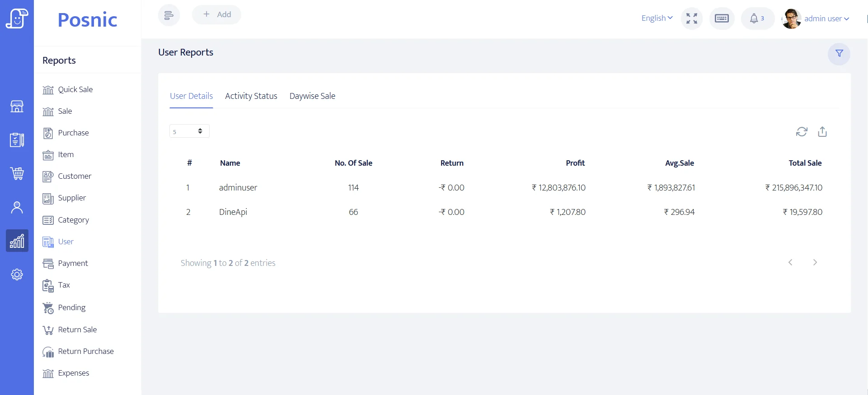The height and width of the screenshot is (395, 868).
Task: Open the Quick Sale report
Action: 75,89
